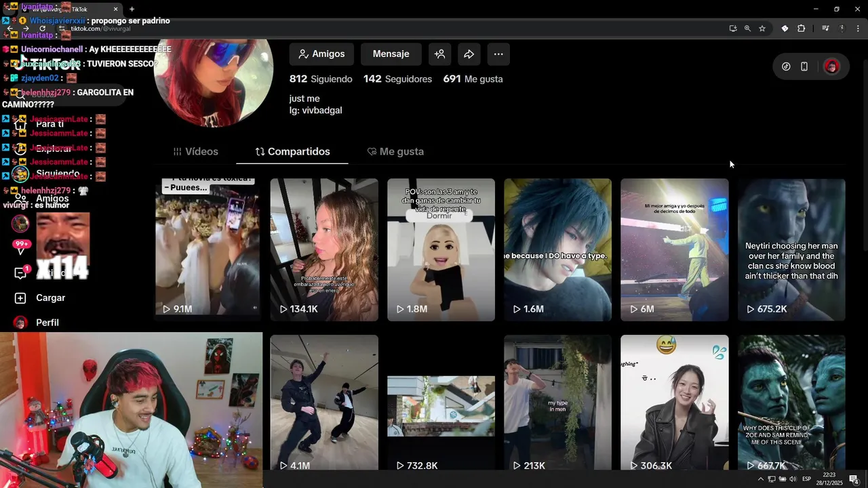Screen dimensions: 868x488
Task: Open the Neytiri video with 675.2K views
Action: [791, 249]
